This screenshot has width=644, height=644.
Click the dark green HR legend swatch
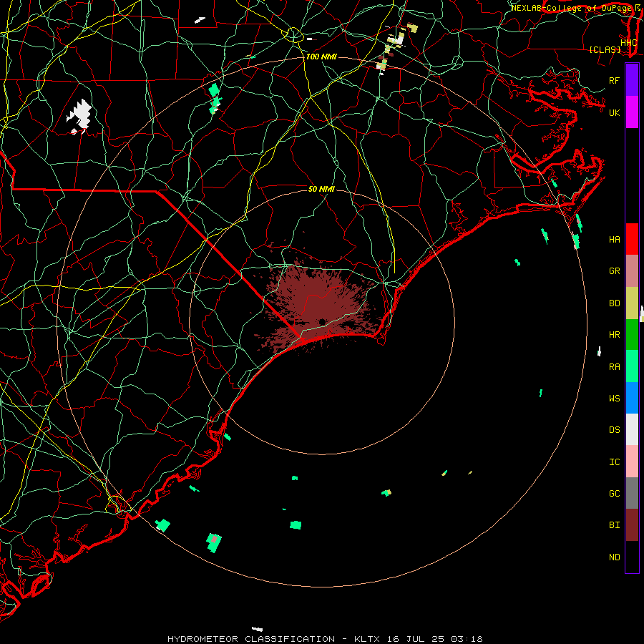pos(632,334)
